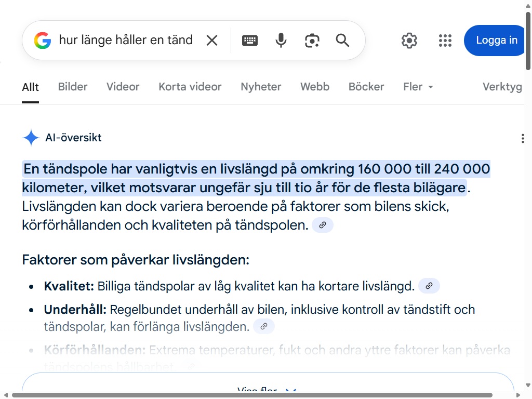Open the Nyheter tab
The height and width of the screenshot is (399, 532).
click(261, 87)
